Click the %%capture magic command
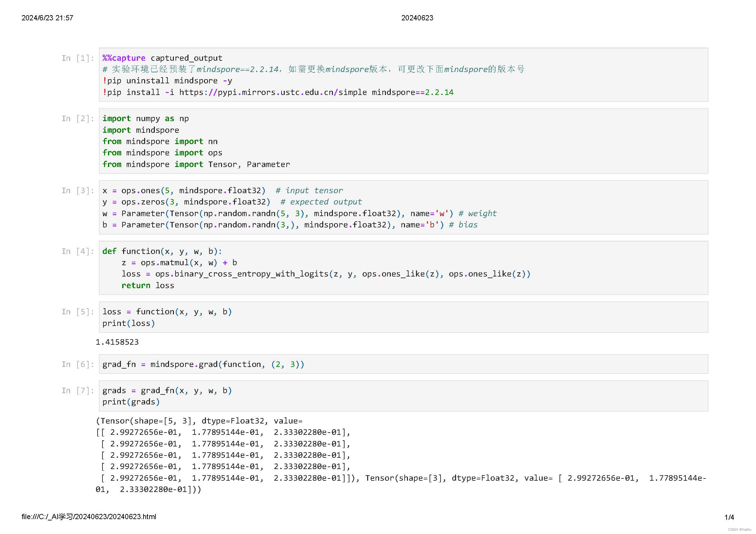This screenshot has height=534, width=756. (x=124, y=58)
